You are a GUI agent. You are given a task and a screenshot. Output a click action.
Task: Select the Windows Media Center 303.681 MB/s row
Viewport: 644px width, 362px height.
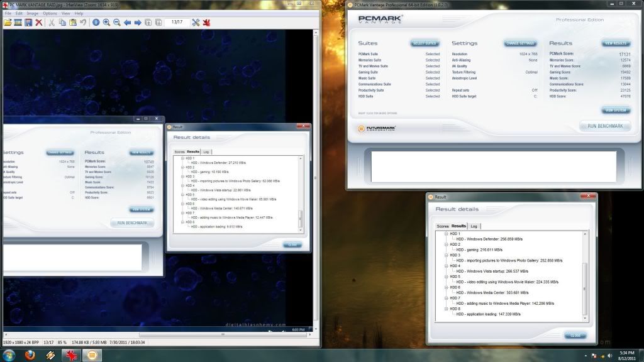pos(492,293)
